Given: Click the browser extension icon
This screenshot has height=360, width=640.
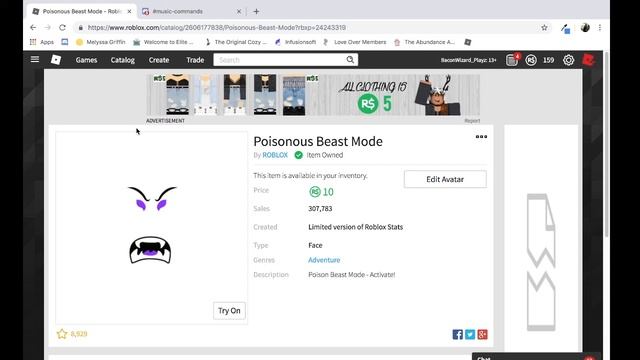Looking at the screenshot, I should tap(565, 28).
